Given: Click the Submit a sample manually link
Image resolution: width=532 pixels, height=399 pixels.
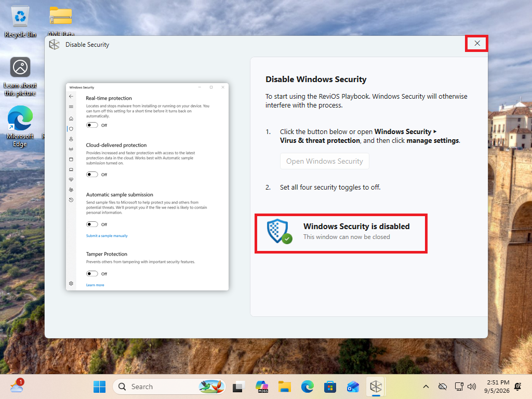Looking at the screenshot, I should pyautogui.click(x=107, y=235).
